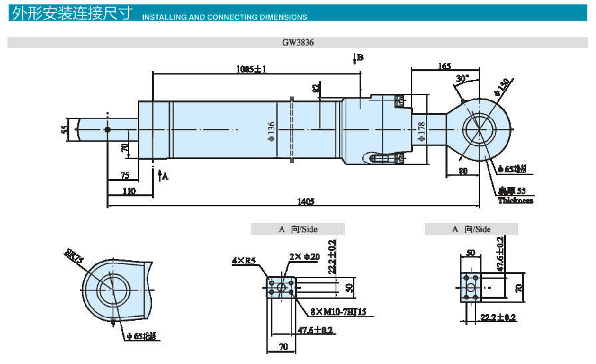Click the GW3836 model label

tap(298, 42)
